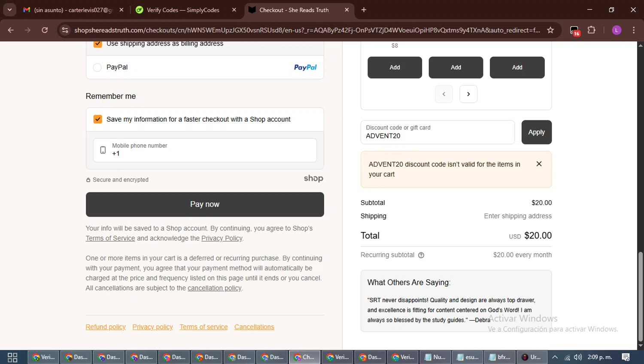Viewport: 644px width, 364px height.
Task: Toggle 'Use shipping address as billing address' checkbox
Action: click(x=98, y=43)
